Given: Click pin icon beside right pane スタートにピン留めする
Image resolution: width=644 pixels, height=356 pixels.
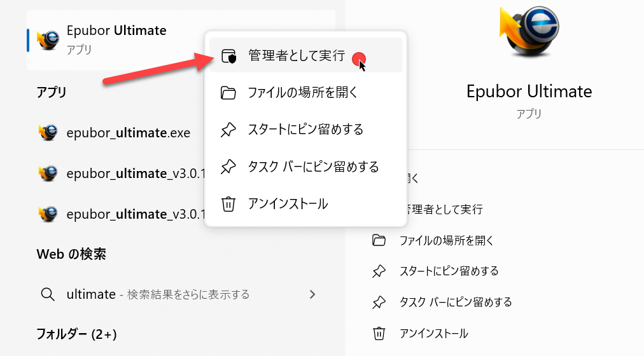Looking at the screenshot, I should (379, 271).
